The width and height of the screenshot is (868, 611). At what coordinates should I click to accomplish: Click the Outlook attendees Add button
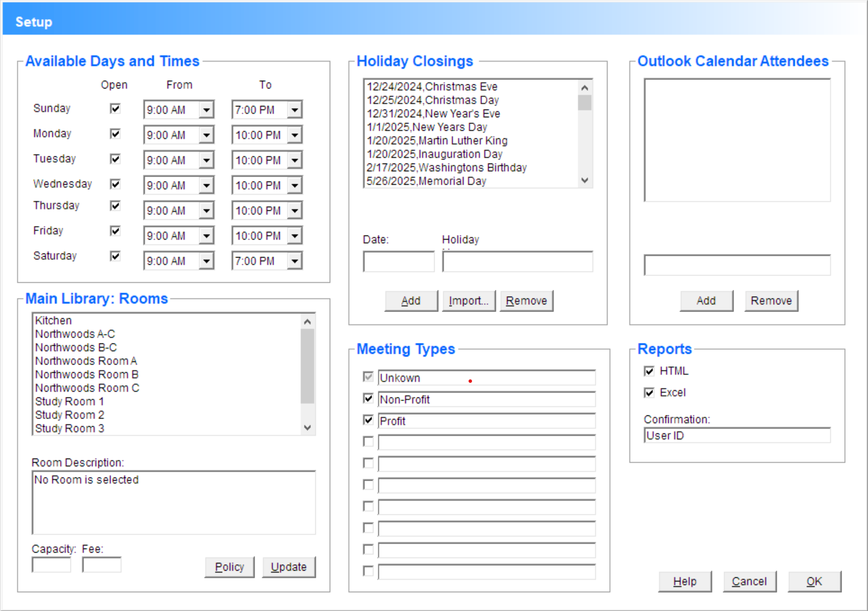pyautogui.click(x=706, y=301)
